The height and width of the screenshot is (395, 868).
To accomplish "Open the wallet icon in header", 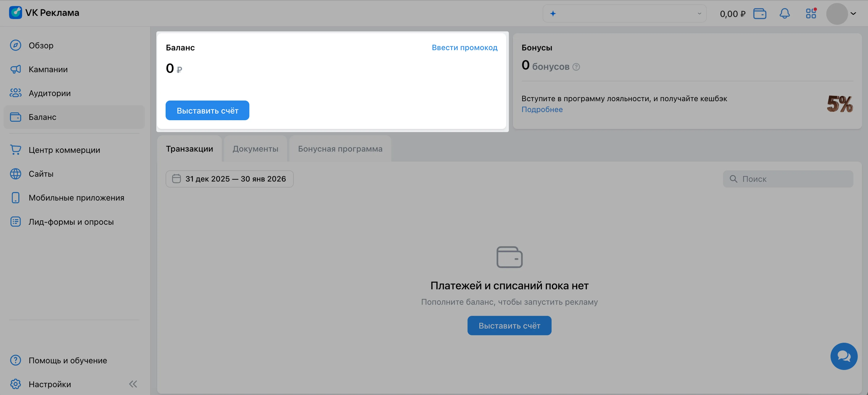I will [x=760, y=14].
